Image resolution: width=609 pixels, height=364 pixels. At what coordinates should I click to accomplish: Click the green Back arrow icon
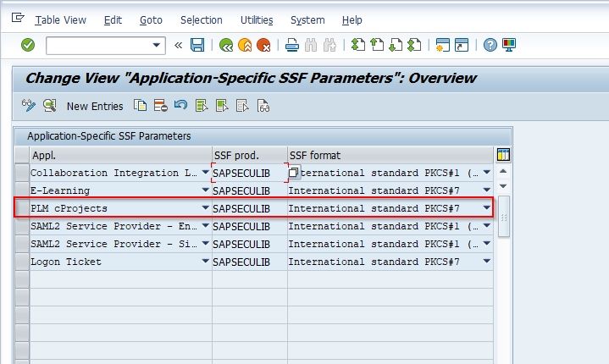pos(226,45)
